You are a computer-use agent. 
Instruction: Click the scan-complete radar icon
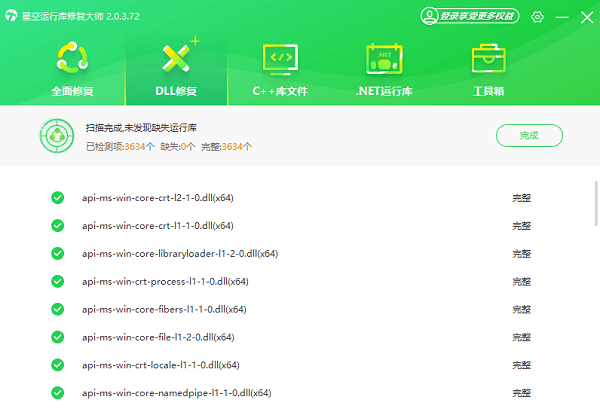tap(57, 135)
